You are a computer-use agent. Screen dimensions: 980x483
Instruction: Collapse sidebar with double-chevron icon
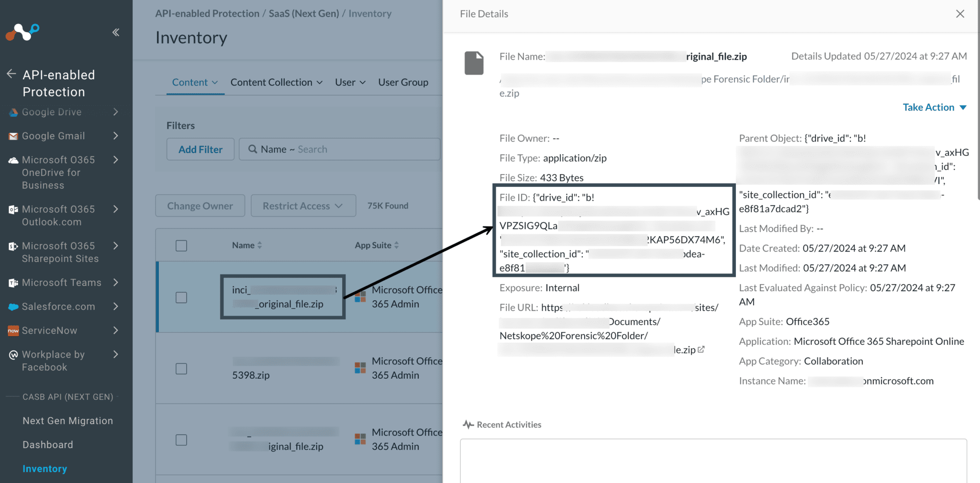pos(116,33)
